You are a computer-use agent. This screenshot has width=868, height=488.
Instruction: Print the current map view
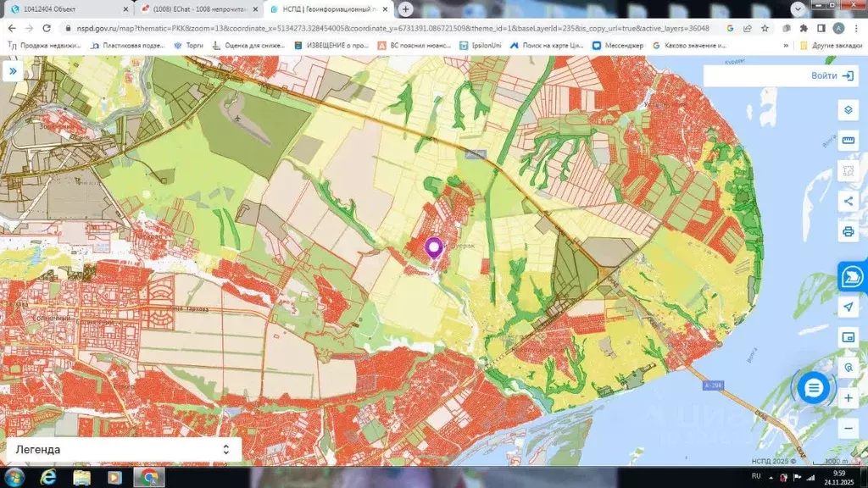(x=848, y=231)
